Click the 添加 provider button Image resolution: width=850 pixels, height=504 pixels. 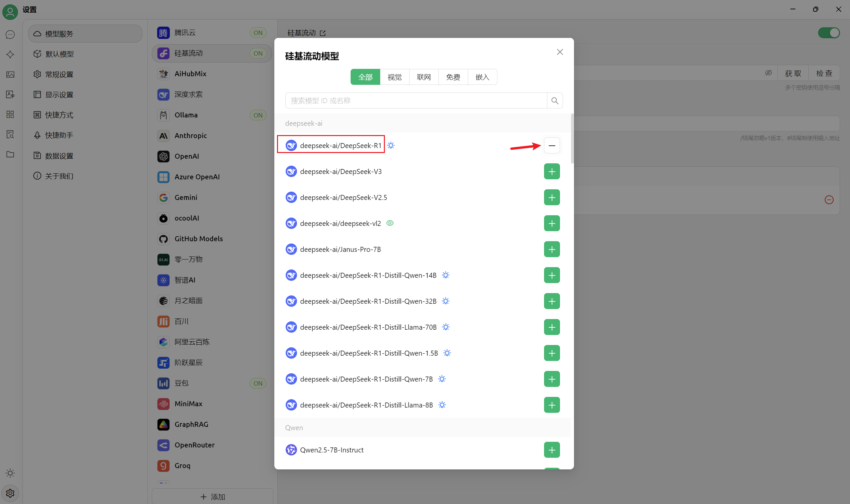pos(212,497)
